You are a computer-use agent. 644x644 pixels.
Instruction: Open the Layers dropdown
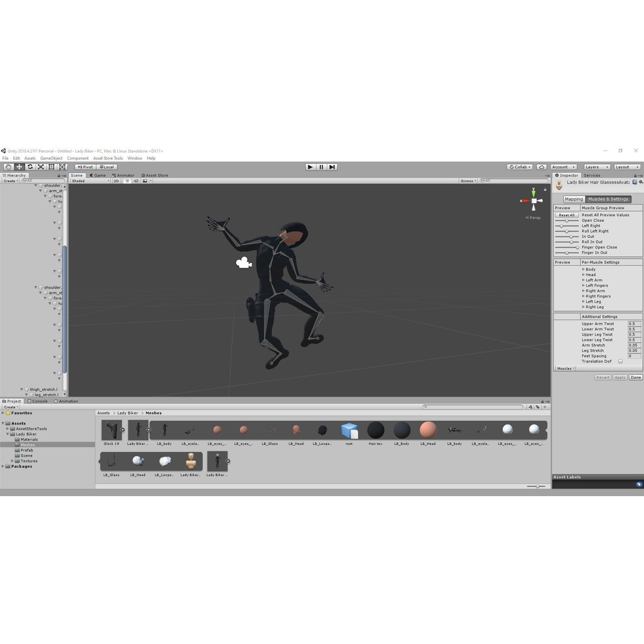[x=596, y=167]
